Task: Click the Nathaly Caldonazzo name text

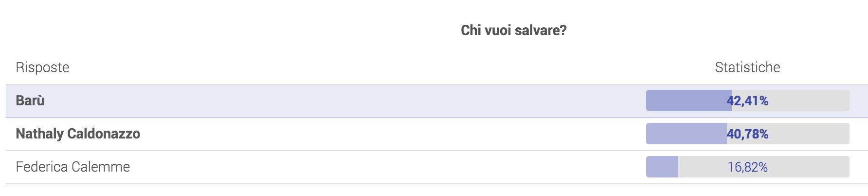Action: (78, 134)
